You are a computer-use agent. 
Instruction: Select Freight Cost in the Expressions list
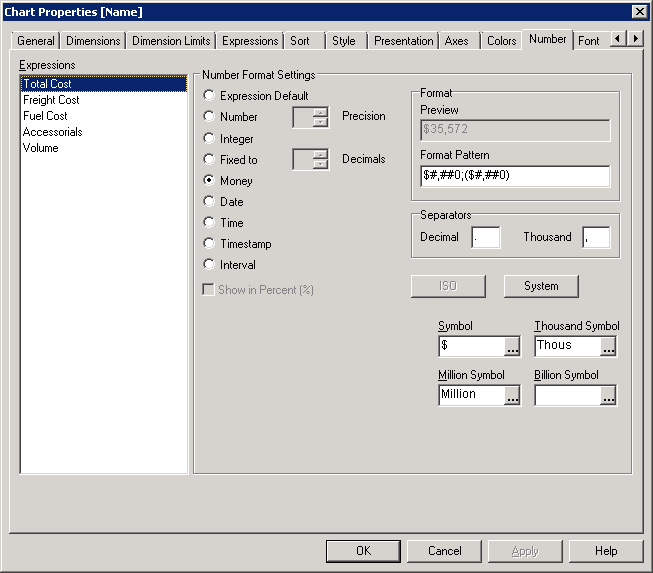click(104, 100)
